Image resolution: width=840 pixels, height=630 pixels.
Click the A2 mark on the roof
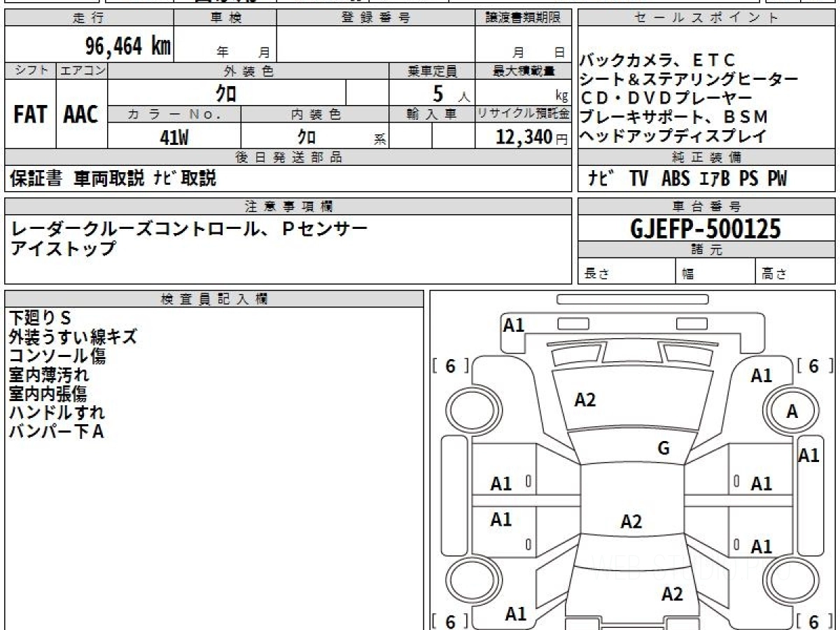click(631, 521)
